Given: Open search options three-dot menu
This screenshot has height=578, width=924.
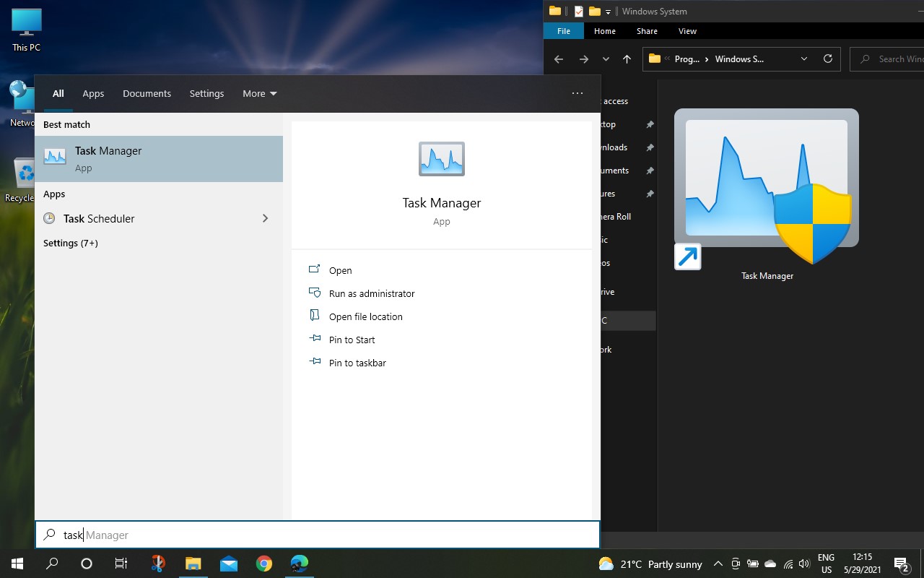Looking at the screenshot, I should tap(577, 93).
